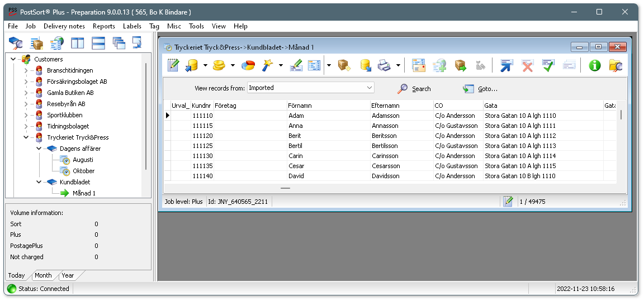The height and width of the screenshot is (301, 644).
Task: Click the Kundnr column header
Action: click(202, 106)
